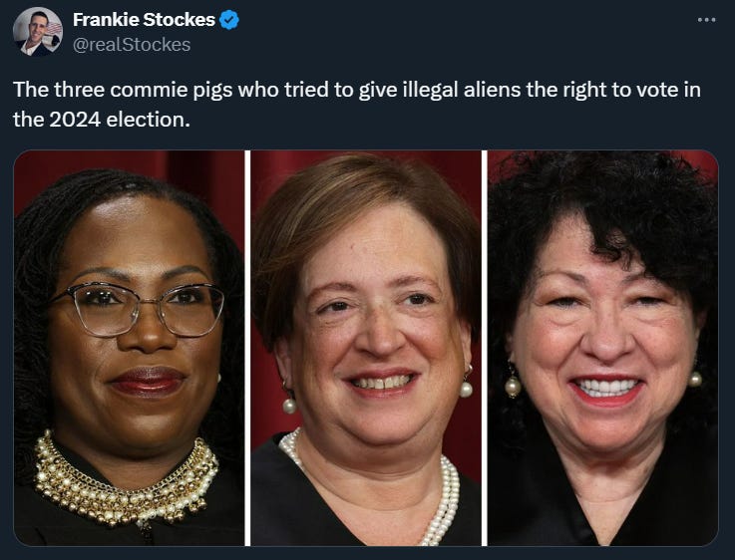735x560 pixels.
Task: Click the pearl earring in the right photo
Action: 513,386
